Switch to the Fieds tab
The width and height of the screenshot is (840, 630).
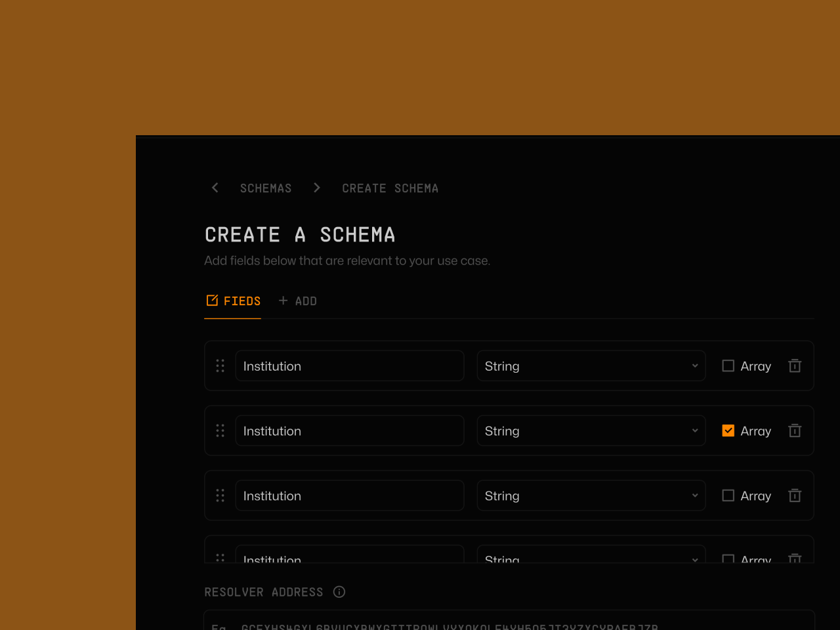tap(233, 301)
